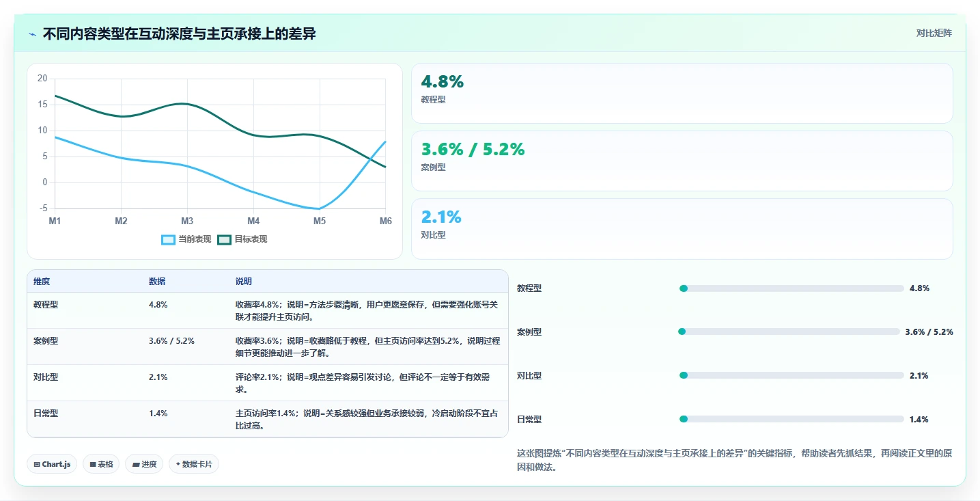The height and width of the screenshot is (501, 980).
Task: Click the lightning icon beside the title
Action: pyautogui.click(x=32, y=33)
